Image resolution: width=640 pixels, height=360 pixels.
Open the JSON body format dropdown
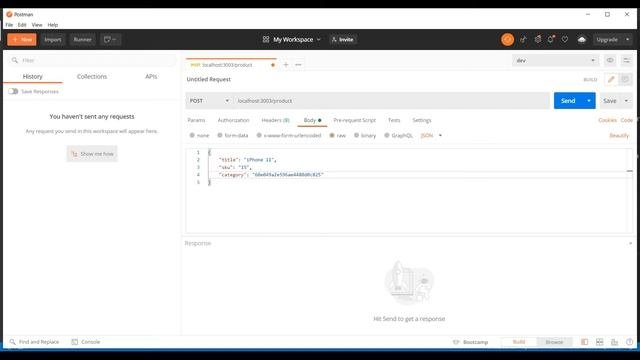(431, 136)
